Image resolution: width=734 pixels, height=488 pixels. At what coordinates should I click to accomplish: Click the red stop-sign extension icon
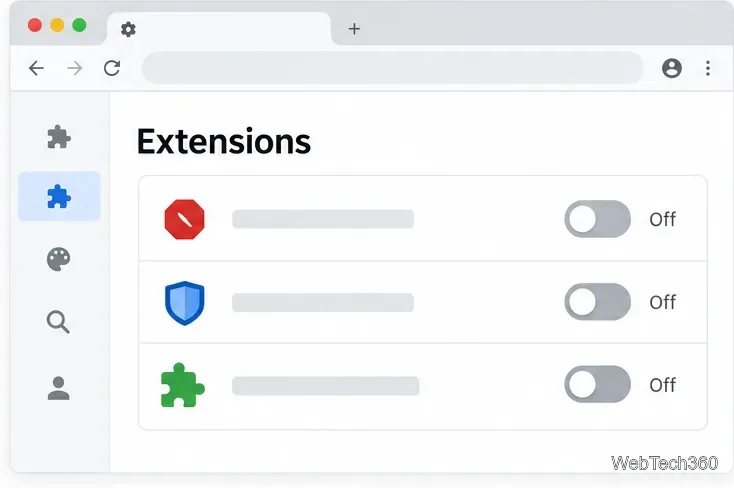184,220
